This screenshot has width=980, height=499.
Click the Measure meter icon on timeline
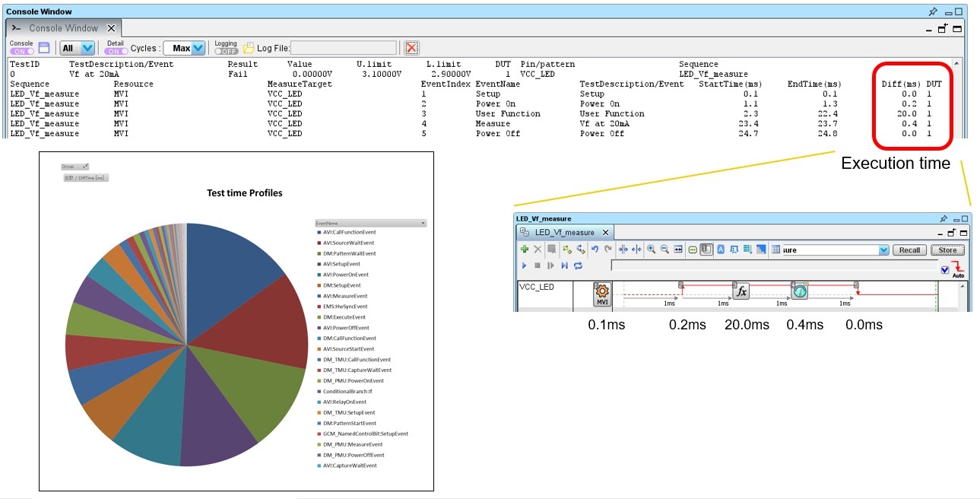pyautogui.click(x=799, y=291)
